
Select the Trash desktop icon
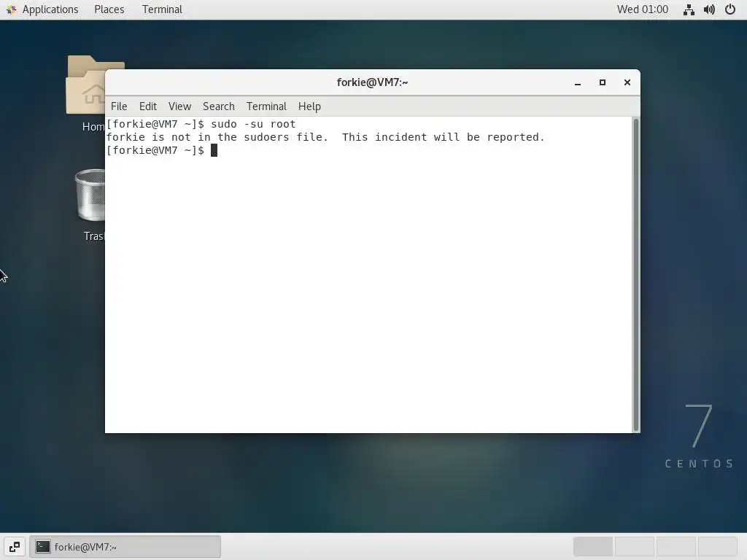(90, 205)
